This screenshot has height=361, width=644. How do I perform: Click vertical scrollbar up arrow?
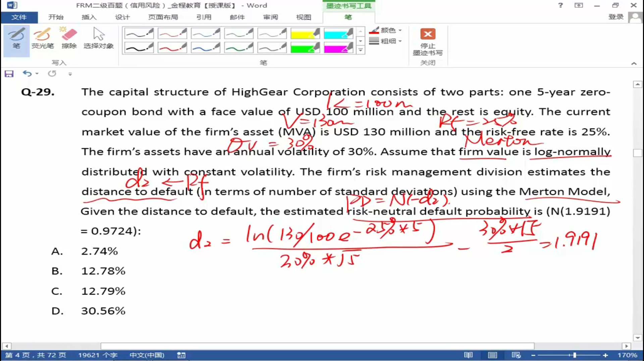(x=638, y=84)
